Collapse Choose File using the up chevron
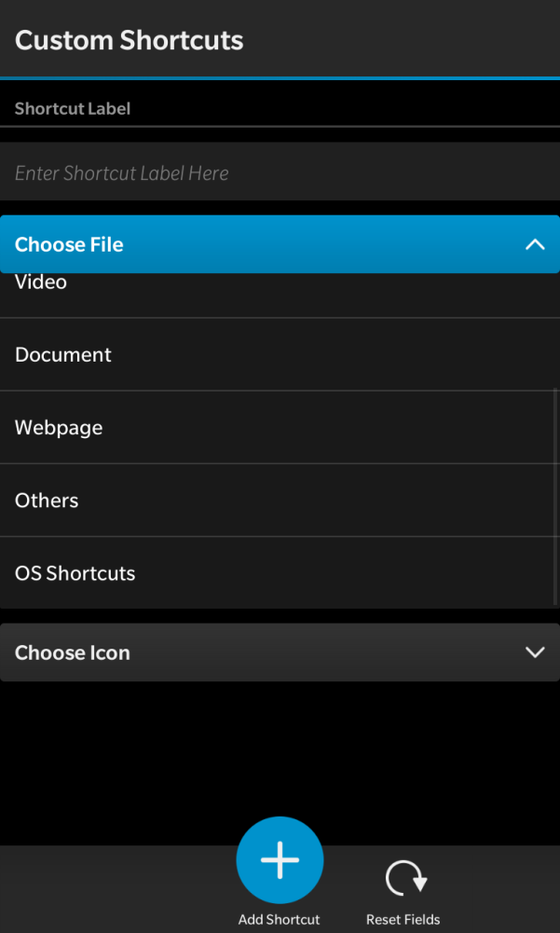The image size is (560, 933). [535, 244]
